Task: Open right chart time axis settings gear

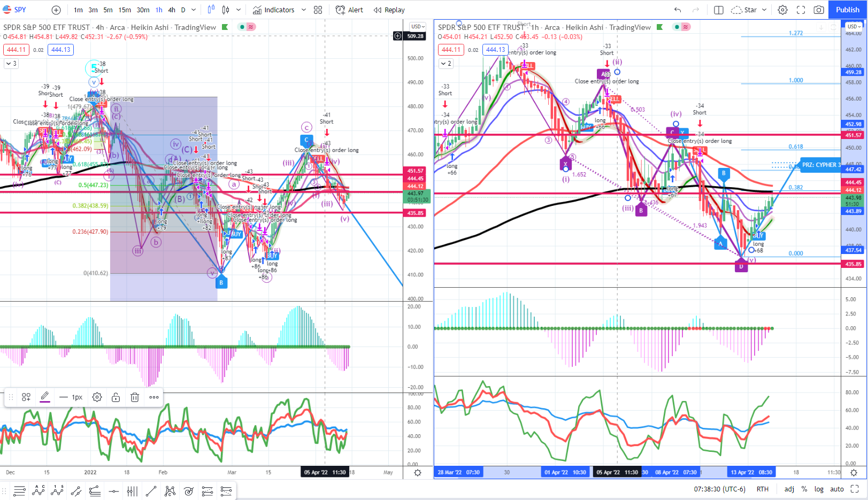Action: (x=854, y=473)
